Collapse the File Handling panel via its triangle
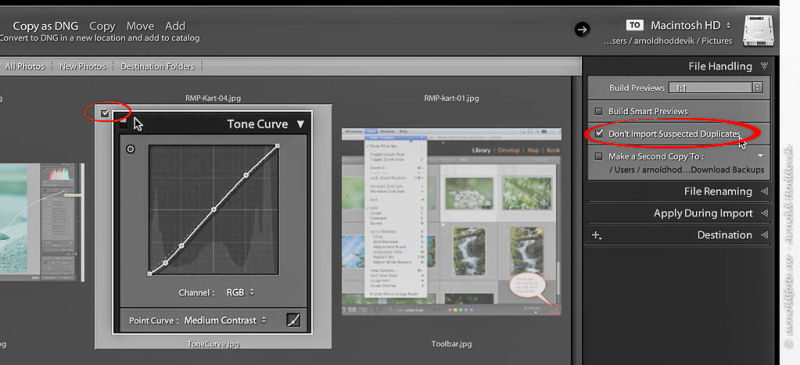This screenshot has width=800, height=365. tap(764, 66)
